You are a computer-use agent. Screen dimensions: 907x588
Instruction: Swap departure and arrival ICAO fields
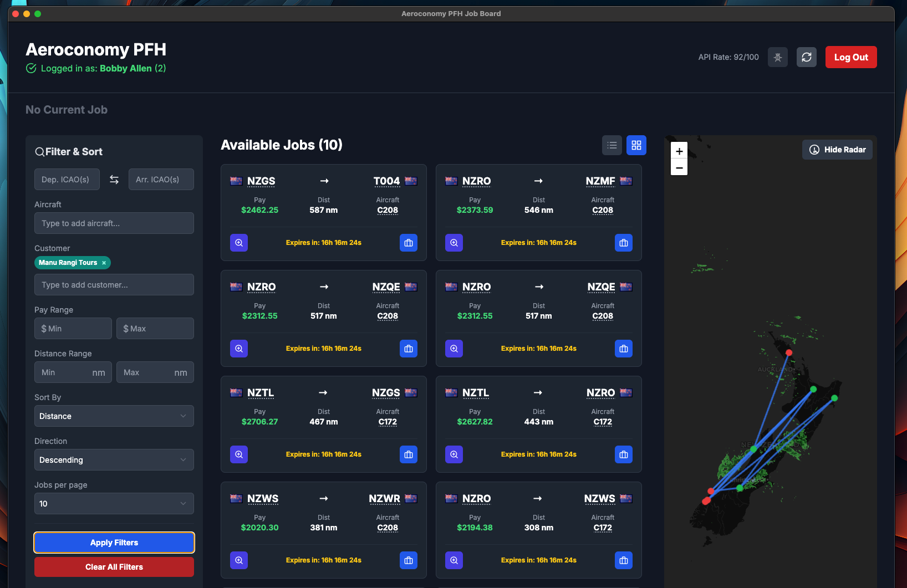click(114, 180)
